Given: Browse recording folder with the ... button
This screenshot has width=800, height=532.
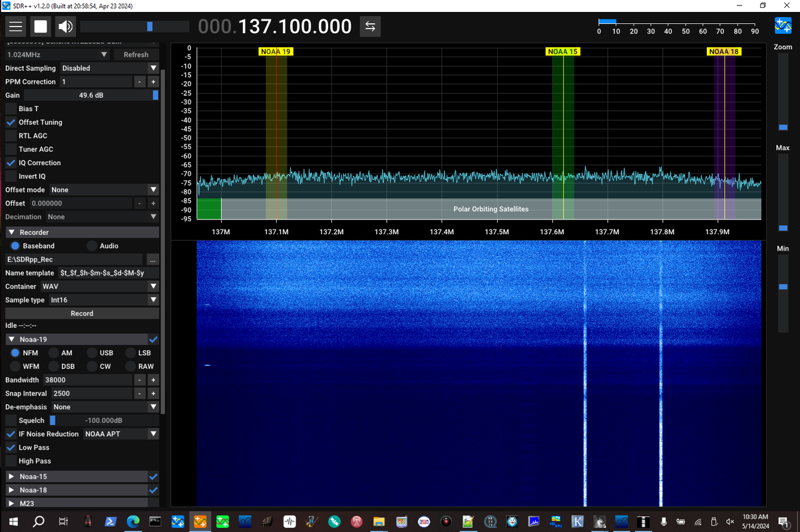Looking at the screenshot, I should (152, 259).
